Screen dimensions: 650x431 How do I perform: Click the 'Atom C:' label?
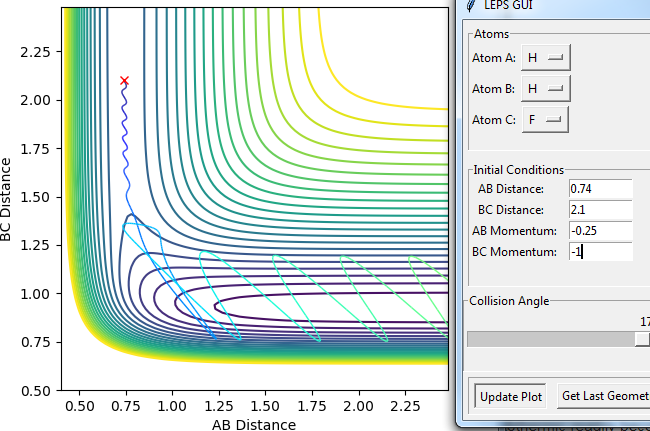click(x=494, y=120)
